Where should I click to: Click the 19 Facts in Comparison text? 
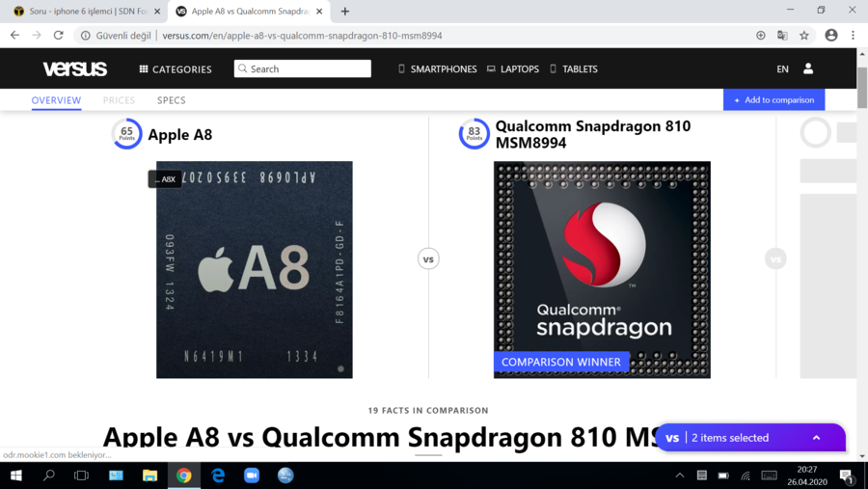[428, 410]
